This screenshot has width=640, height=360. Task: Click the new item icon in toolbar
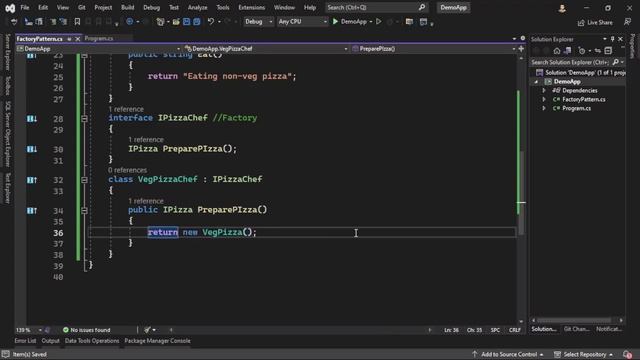160,22
